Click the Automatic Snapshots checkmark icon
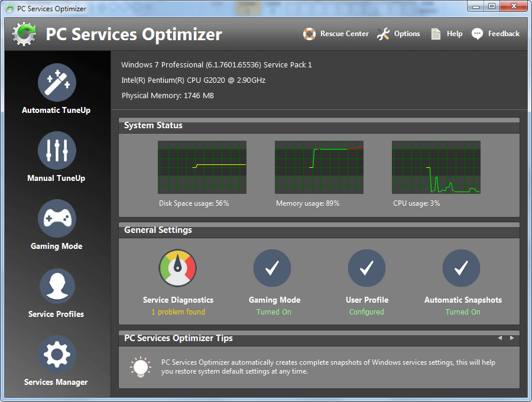Screen dimensions: 532x402 point(462,268)
